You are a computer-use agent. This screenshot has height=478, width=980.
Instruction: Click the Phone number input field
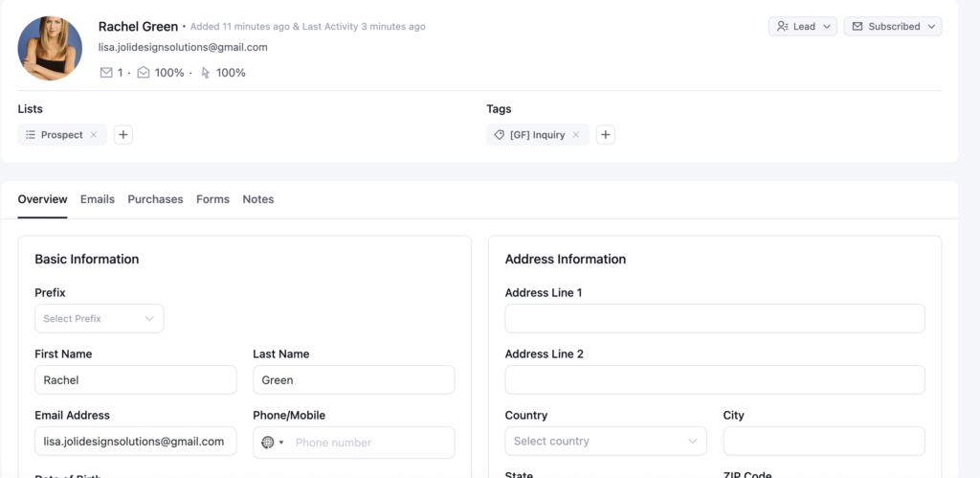click(x=370, y=443)
